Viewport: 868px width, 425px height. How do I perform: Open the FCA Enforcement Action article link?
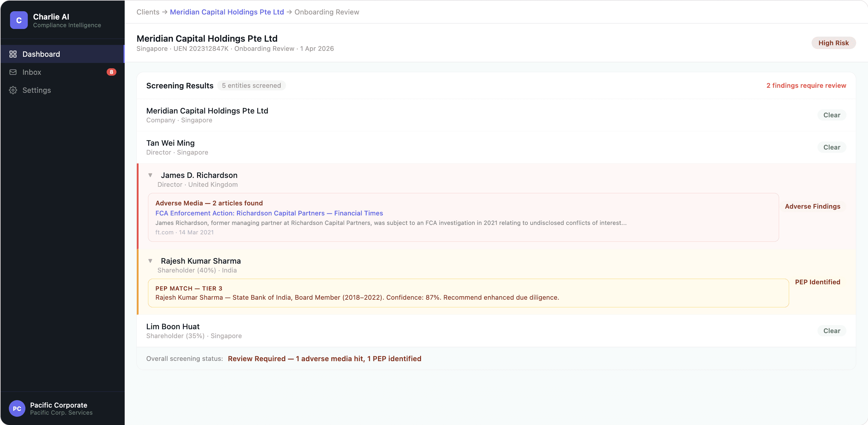click(x=269, y=213)
